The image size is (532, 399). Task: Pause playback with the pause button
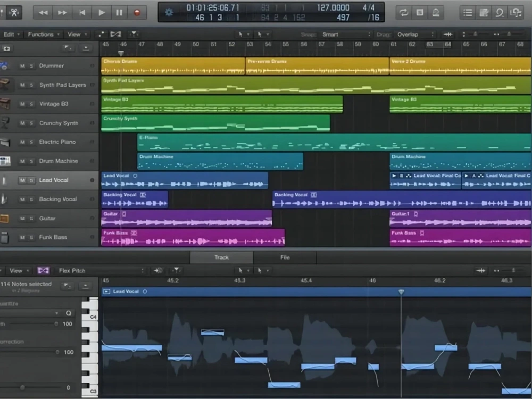coord(119,13)
